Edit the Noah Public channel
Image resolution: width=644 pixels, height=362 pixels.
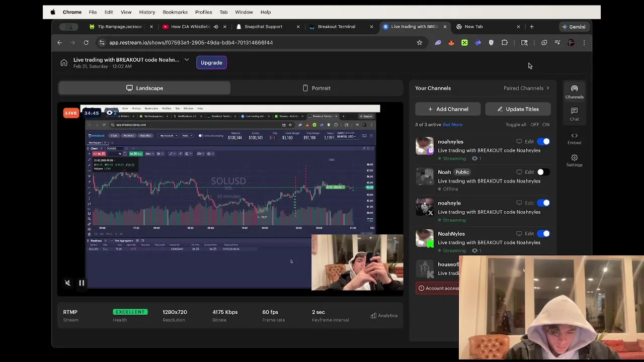[x=529, y=172]
